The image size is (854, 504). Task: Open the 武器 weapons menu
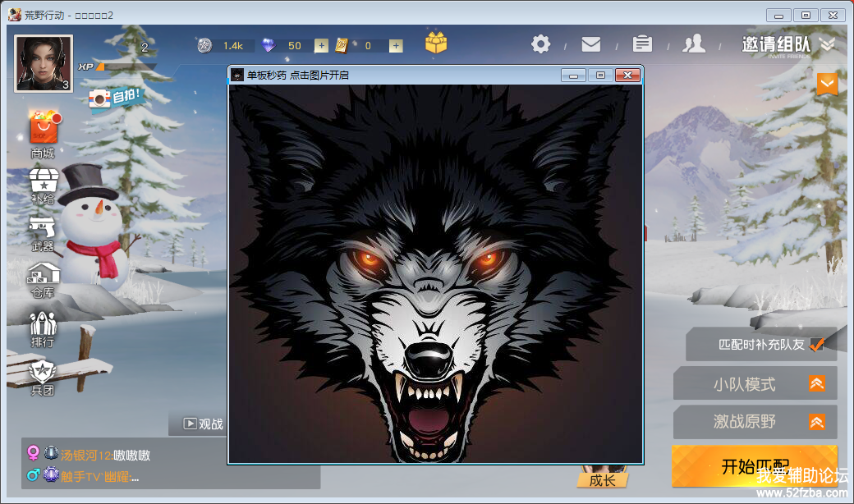pyautogui.click(x=43, y=235)
